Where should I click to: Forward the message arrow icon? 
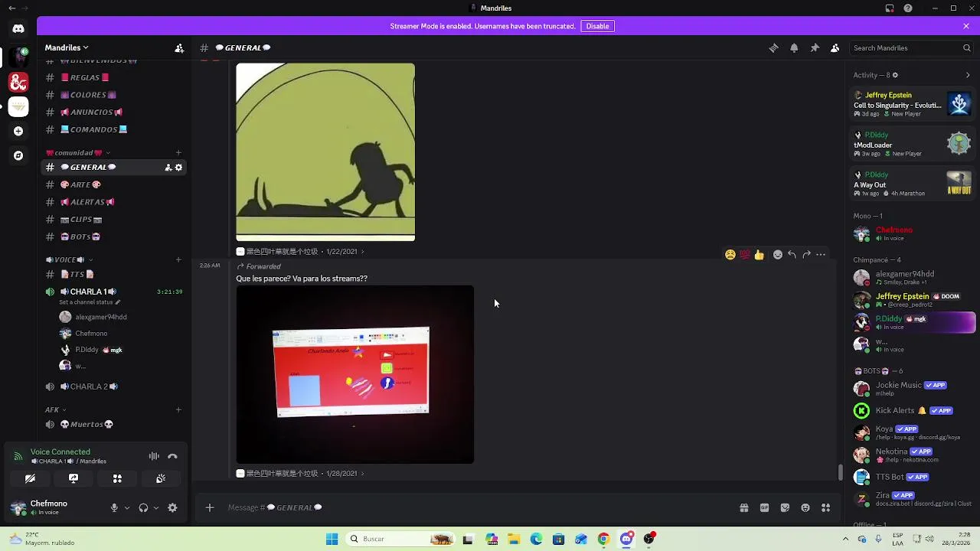806,255
